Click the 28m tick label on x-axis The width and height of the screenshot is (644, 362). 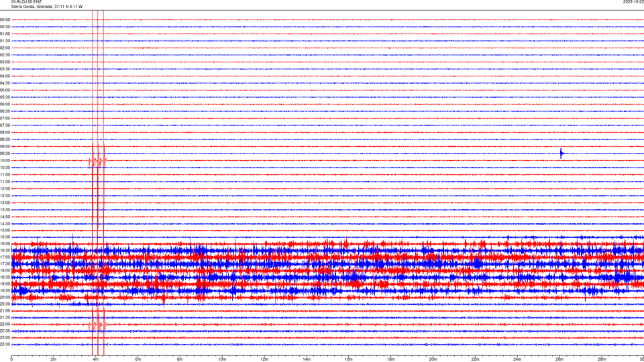[602, 359]
